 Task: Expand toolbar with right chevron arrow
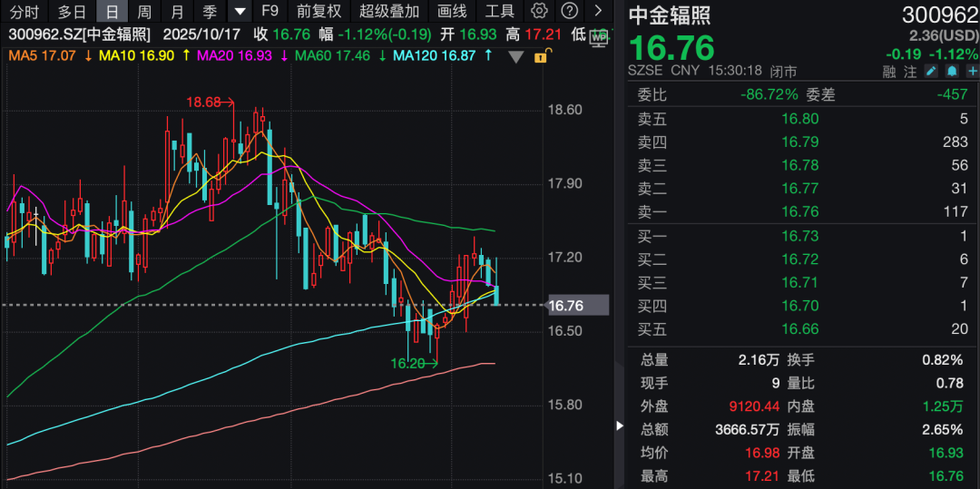point(598,12)
